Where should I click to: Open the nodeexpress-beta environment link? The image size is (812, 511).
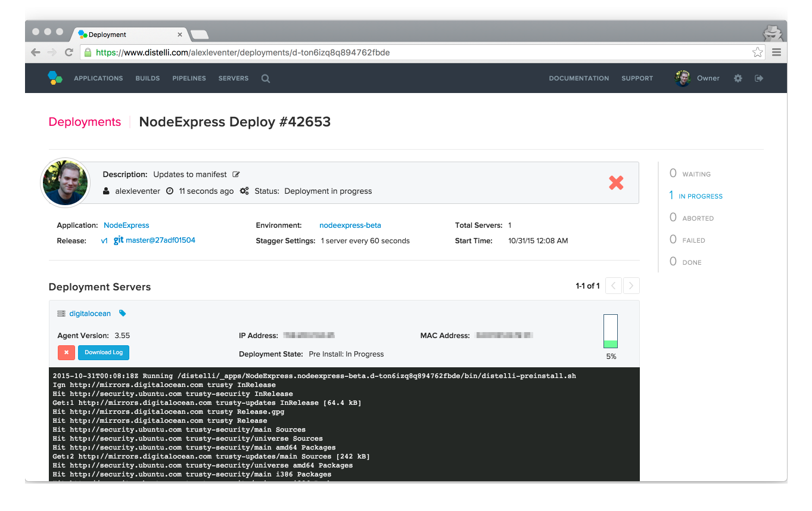point(350,225)
